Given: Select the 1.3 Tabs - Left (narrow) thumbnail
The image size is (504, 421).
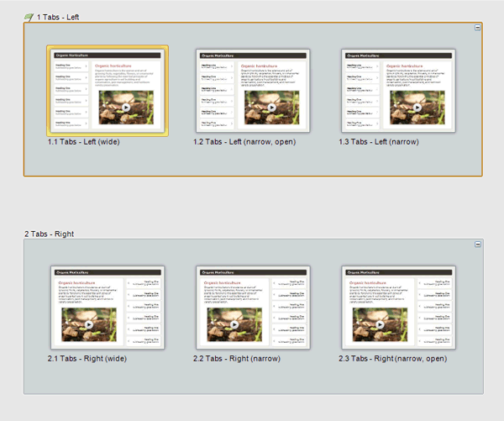Looking at the screenshot, I should point(398,91).
